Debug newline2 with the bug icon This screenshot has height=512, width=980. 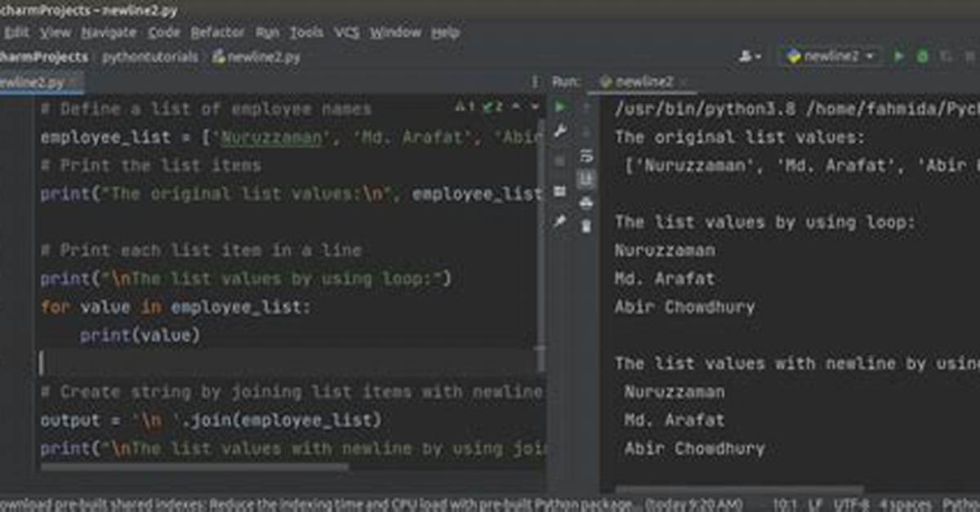[x=923, y=56]
